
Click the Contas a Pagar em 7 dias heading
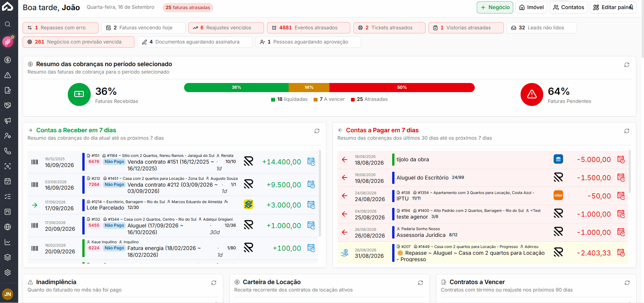coord(382,130)
